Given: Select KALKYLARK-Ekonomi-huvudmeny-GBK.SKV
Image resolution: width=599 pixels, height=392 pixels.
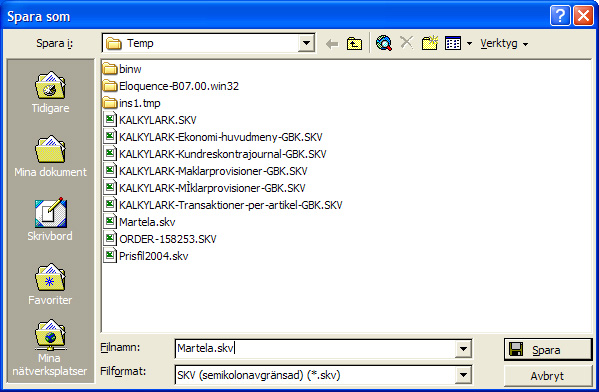Looking at the screenshot, I should [213, 137].
